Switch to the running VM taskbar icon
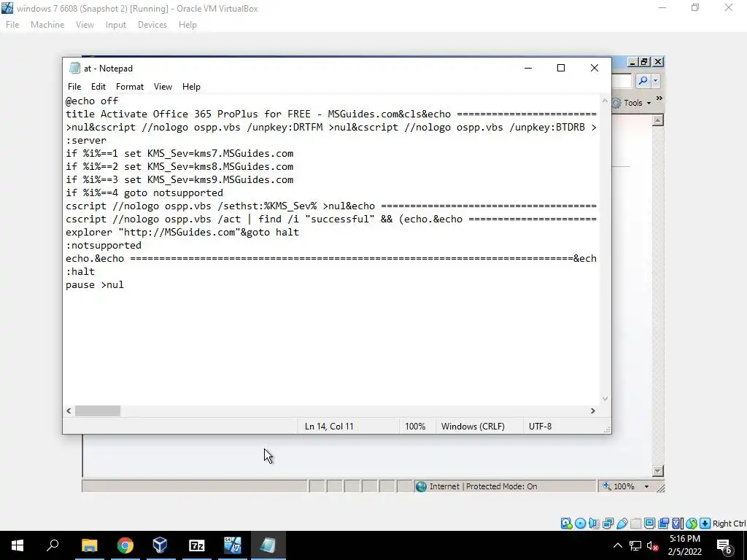 (233, 545)
